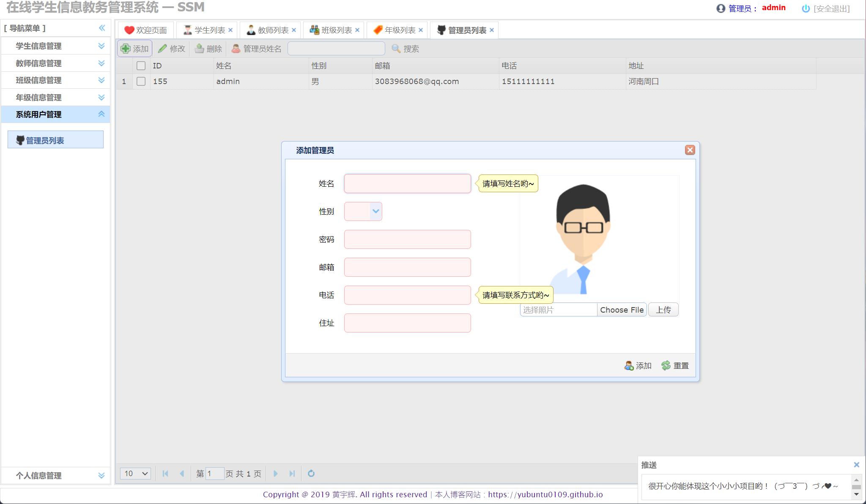This screenshot has width=866, height=504.
Task: Click the refresh icon in the pagination bar
Action: pyautogui.click(x=312, y=474)
